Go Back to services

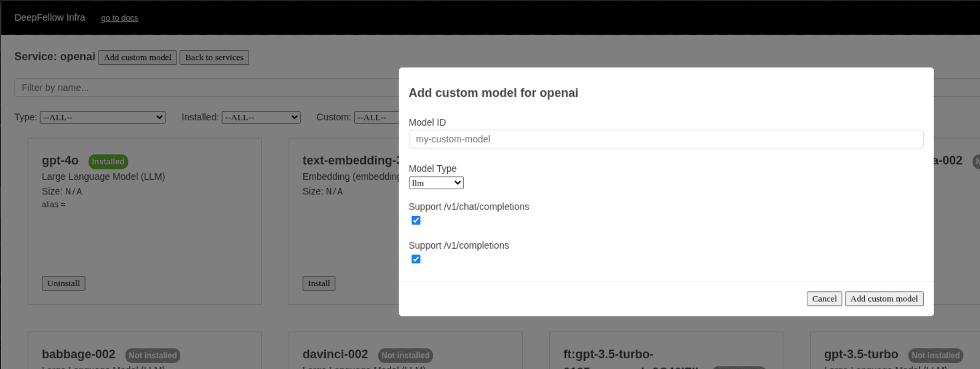click(x=214, y=57)
